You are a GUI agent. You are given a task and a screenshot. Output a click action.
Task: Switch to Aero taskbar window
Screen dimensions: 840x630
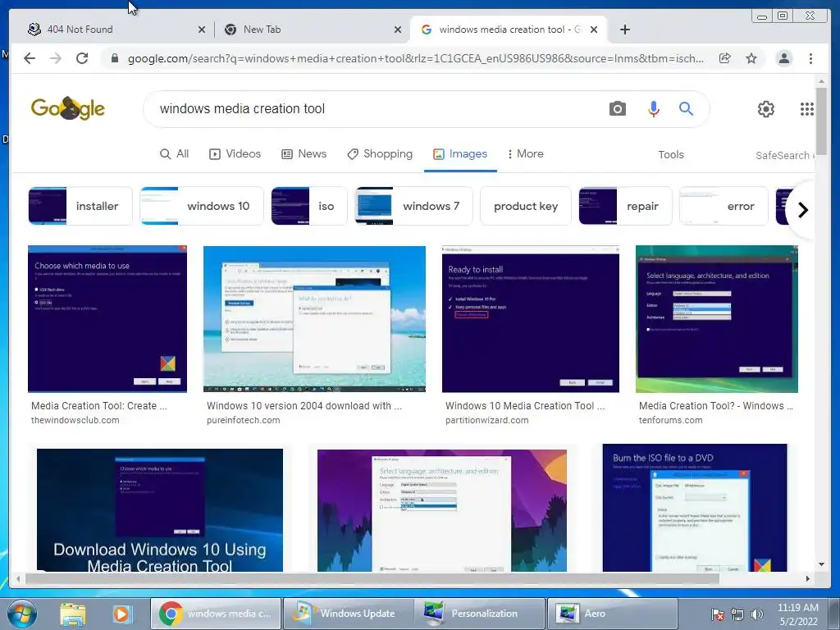pyautogui.click(x=612, y=614)
